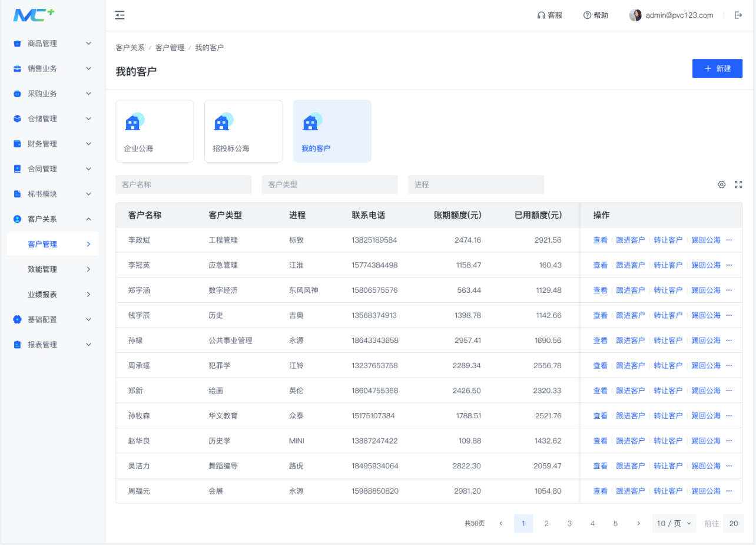Click phone number 15175107384
Screen dimensions: 756x545
[x=373, y=415]
